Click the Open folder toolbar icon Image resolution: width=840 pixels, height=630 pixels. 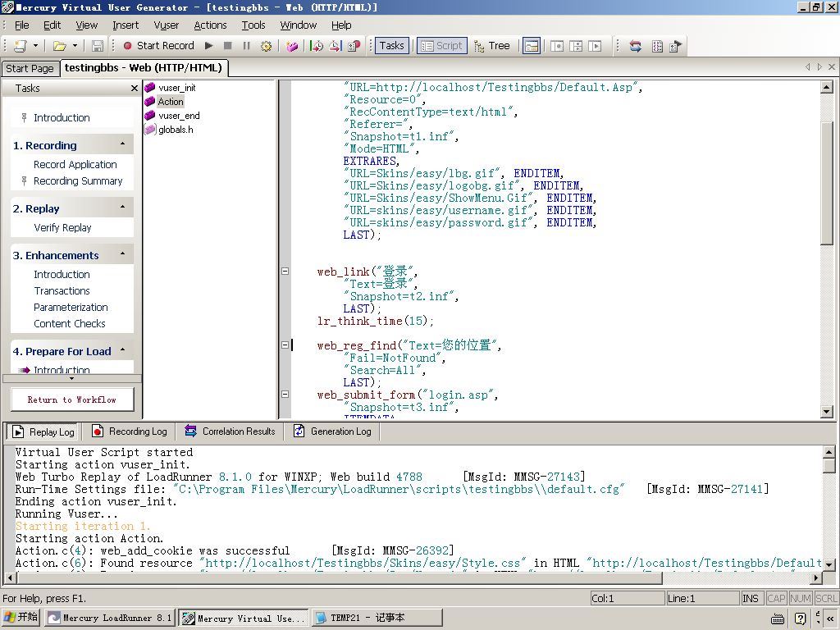pyautogui.click(x=59, y=46)
